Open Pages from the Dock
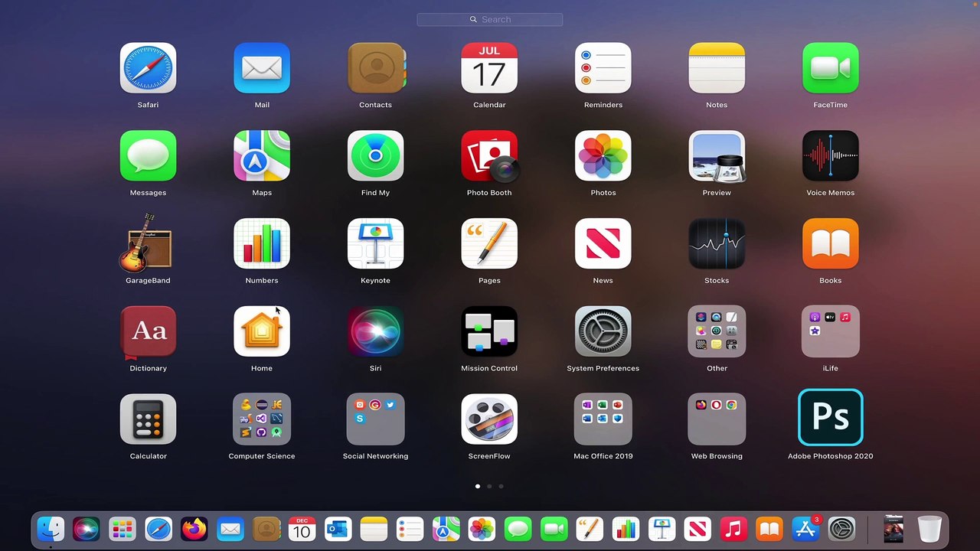Viewport: 980px width, 551px height. click(x=590, y=529)
